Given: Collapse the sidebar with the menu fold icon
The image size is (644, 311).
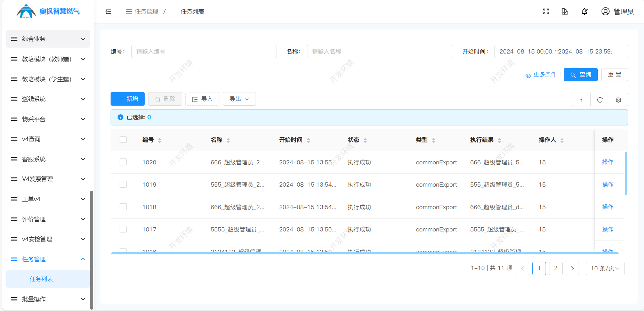Looking at the screenshot, I should (x=108, y=11).
